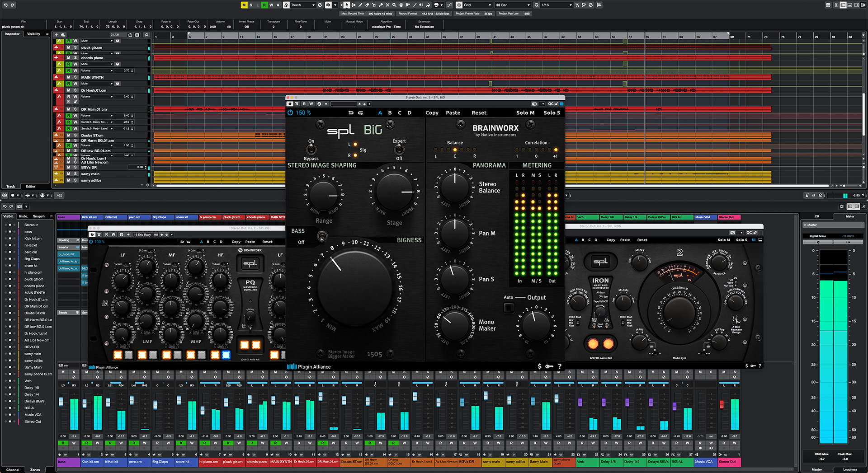Click the Stereo Balance knob
This screenshot has width=868, height=473.
tap(455, 187)
